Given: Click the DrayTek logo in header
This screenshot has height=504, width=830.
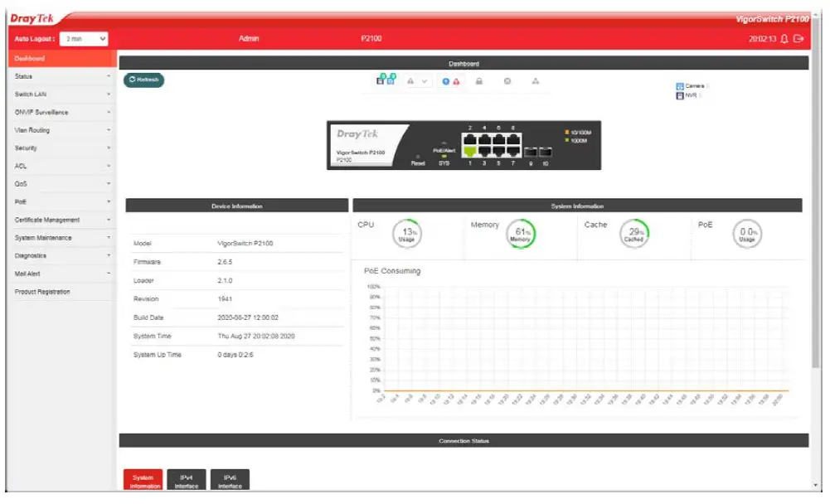Looking at the screenshot, I should coord(32,18).
